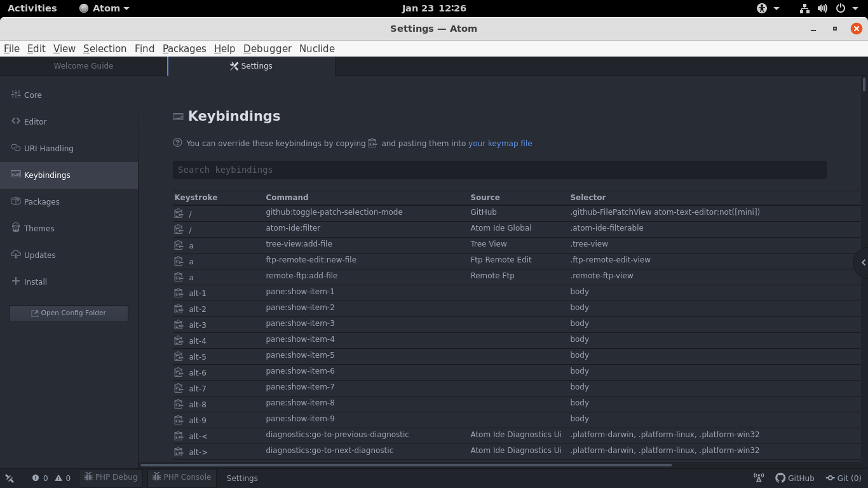Open the Find menu
868x488 pixels.
[144, 48]
